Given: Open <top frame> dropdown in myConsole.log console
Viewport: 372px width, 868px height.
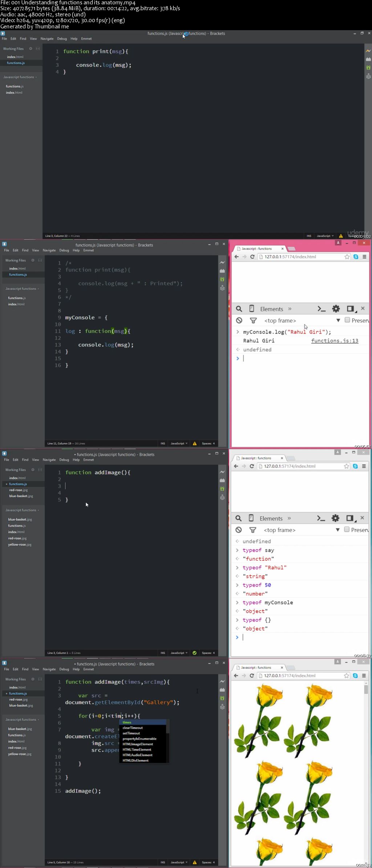Looking at the screenshot, I should 302,320.
